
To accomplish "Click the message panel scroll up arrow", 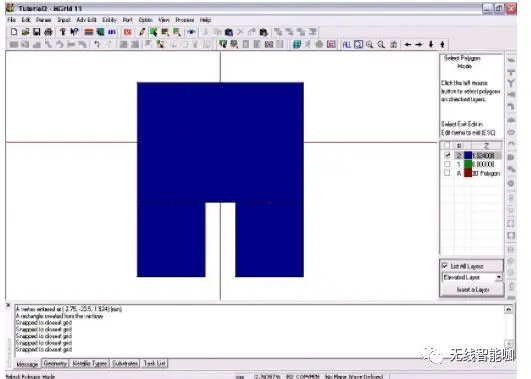I will pos(508,309).
